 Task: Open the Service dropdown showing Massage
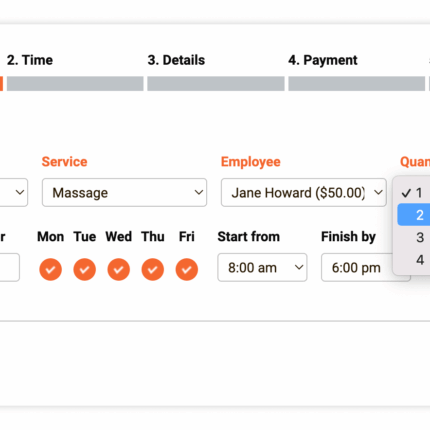[x=124, y=192]
